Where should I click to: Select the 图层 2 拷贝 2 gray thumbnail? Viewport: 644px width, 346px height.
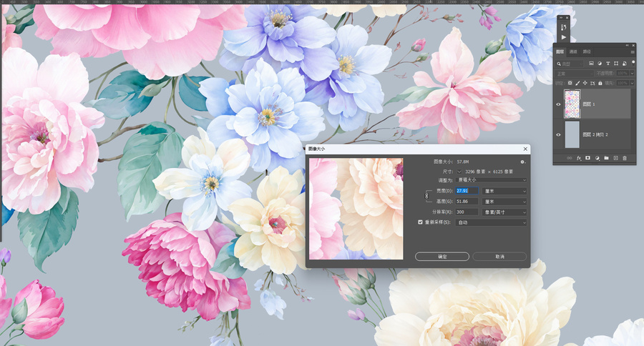point(572,134)
